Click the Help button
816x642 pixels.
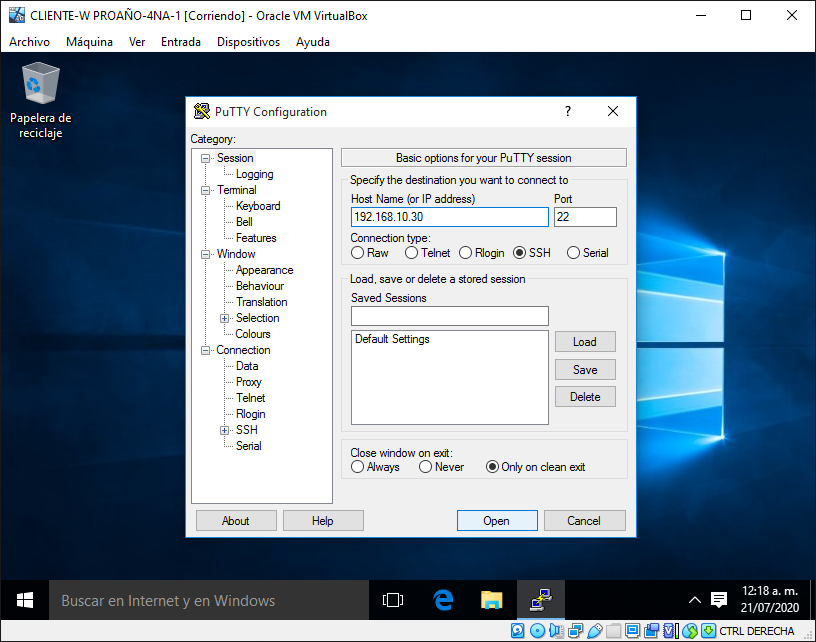tap(323, 520)
